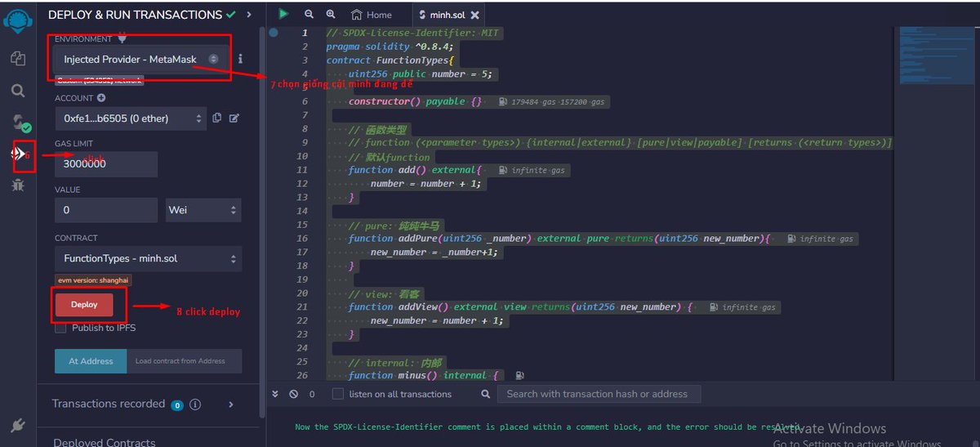The image size is (980, 447).
Task: Open the Wei unit dropdown
Action: (x=203, y=210)
